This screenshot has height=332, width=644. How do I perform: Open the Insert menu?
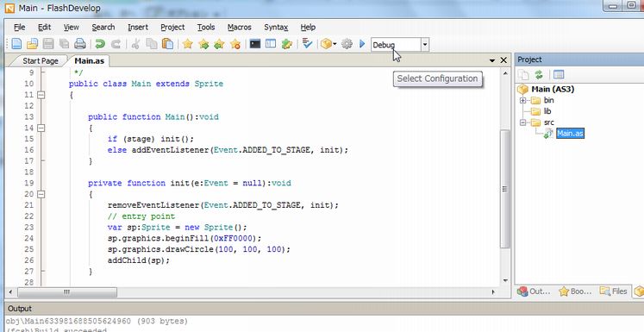coord(138,27)
